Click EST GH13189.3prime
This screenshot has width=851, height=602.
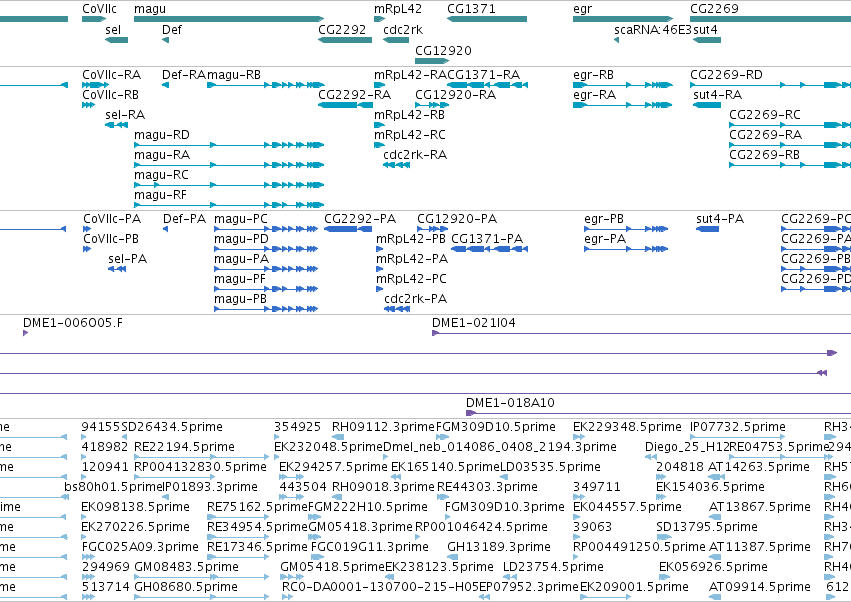coord(499,547)
